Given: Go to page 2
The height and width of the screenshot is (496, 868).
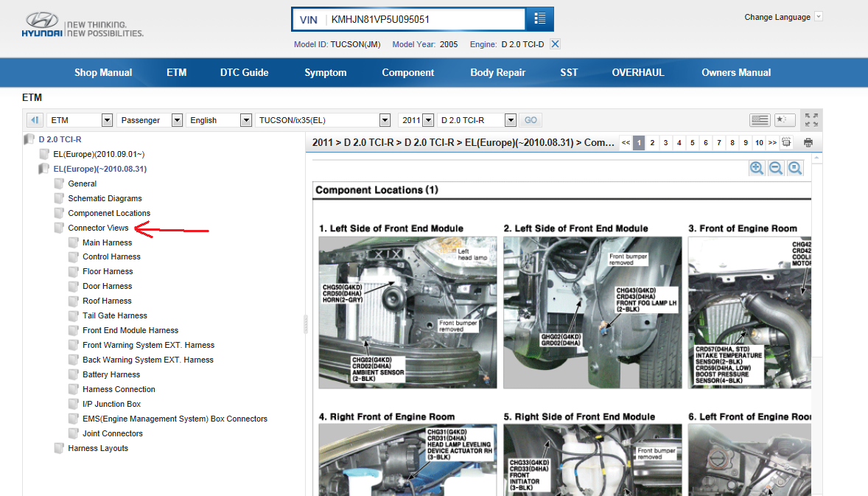Looking at the screenshot, I should 652,143.
